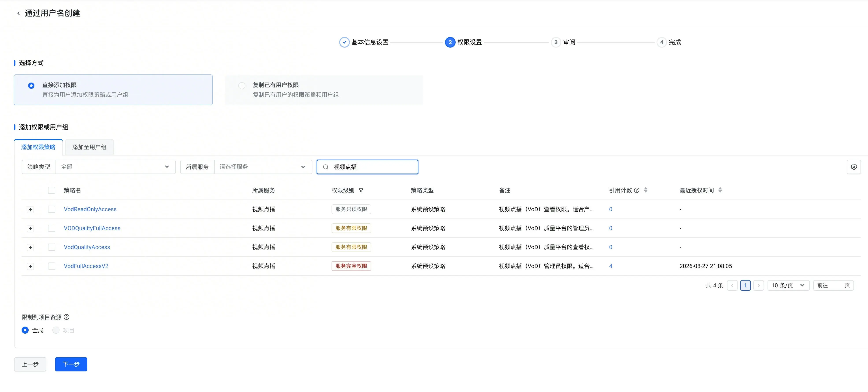Image resolution: width=868 pixels, height=392 pixels.
Task: Select the 项目 radio button
Action: coord(56,330)
